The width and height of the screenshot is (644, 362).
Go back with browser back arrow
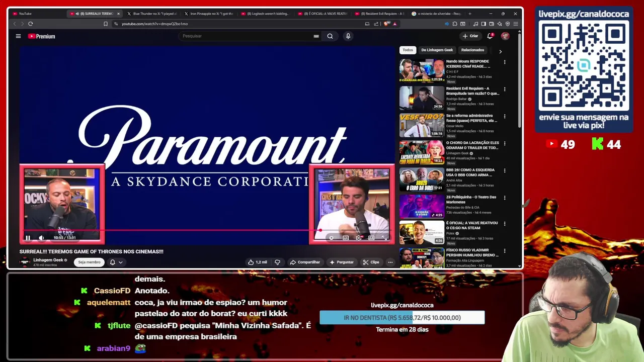[x=15, y=24]
